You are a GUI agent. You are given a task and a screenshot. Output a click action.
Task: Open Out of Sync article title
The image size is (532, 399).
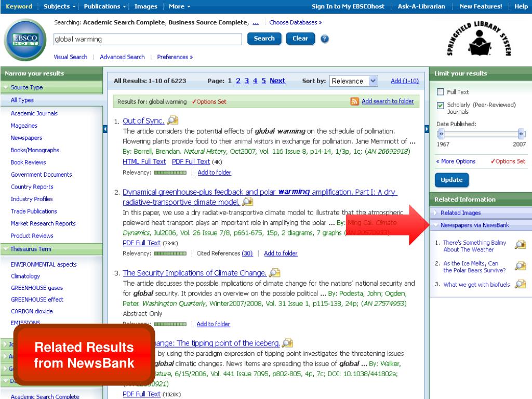143,121
